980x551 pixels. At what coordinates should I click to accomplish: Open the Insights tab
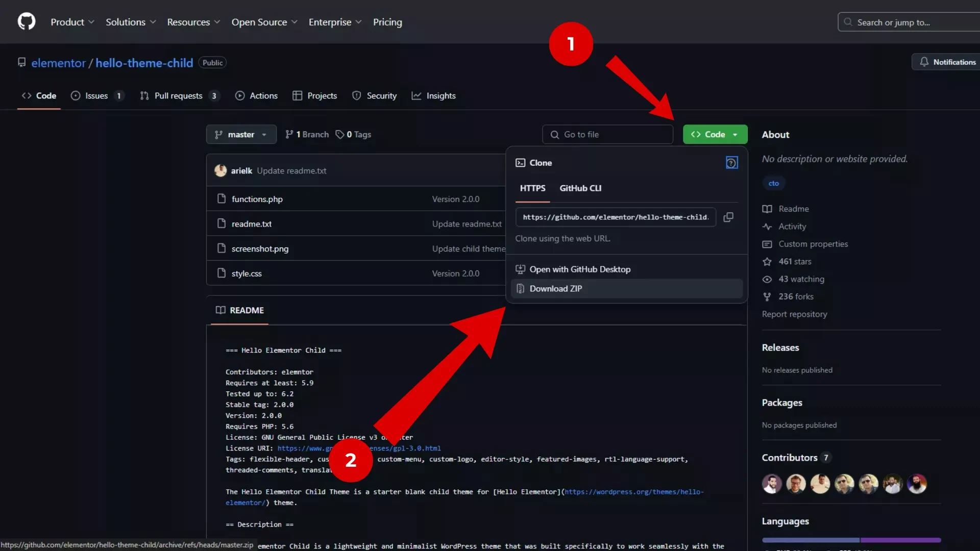(x=433, y=95)
